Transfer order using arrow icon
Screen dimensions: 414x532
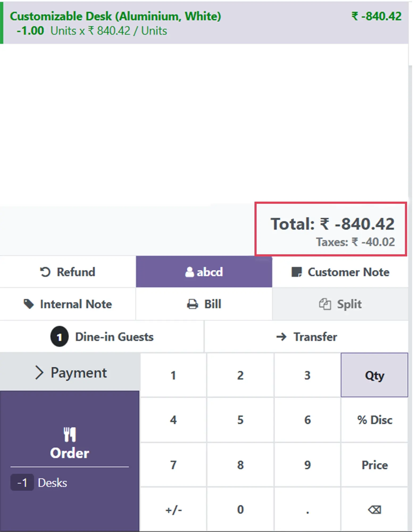[x=281, y=337]
